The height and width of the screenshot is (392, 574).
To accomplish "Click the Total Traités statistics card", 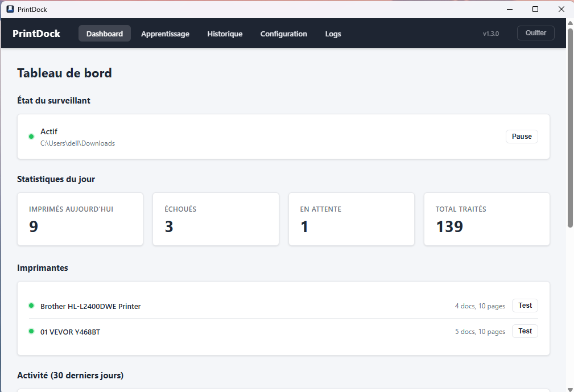I will click(x=486, y=219).
